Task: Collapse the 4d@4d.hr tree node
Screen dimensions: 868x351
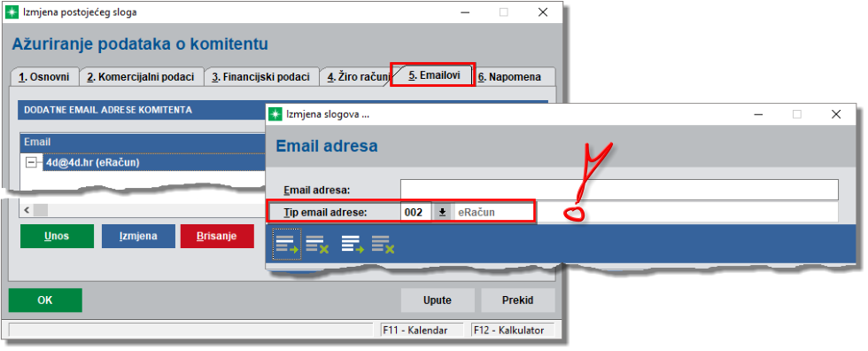Action: coord(31,162)
